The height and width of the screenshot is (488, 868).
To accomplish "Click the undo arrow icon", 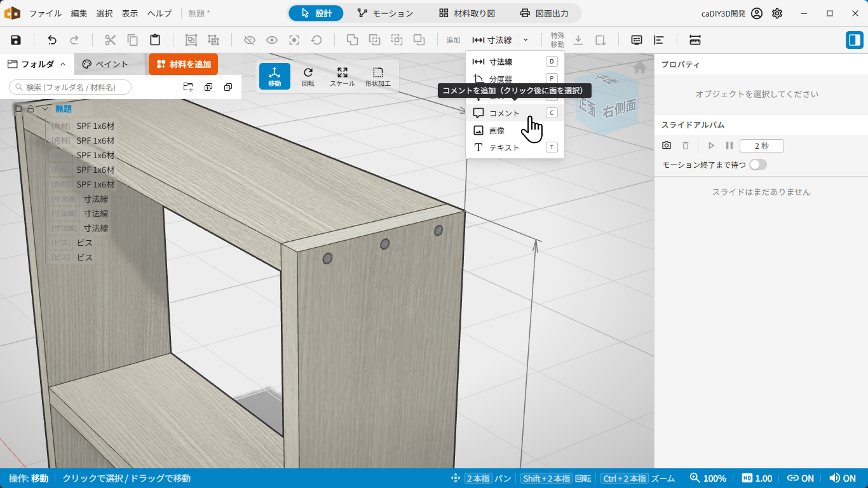I will 52,40.
